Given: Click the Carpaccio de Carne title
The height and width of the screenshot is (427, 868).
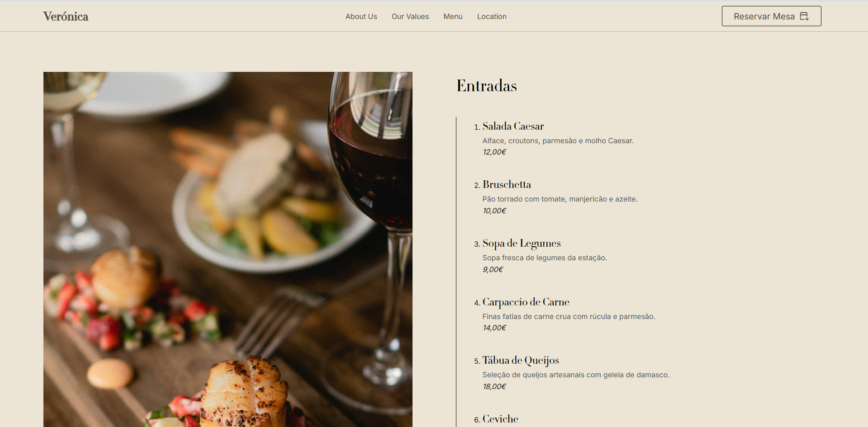Looking at the screenshot, I should (526, 302).
